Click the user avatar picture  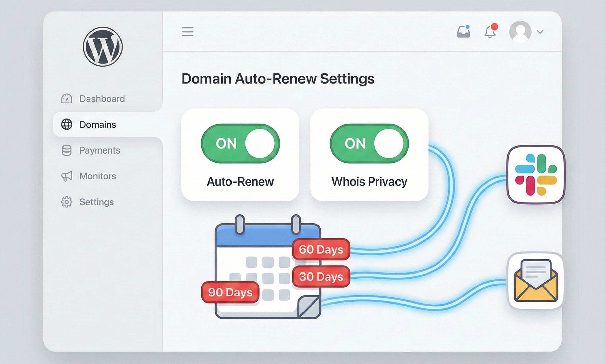520,32
